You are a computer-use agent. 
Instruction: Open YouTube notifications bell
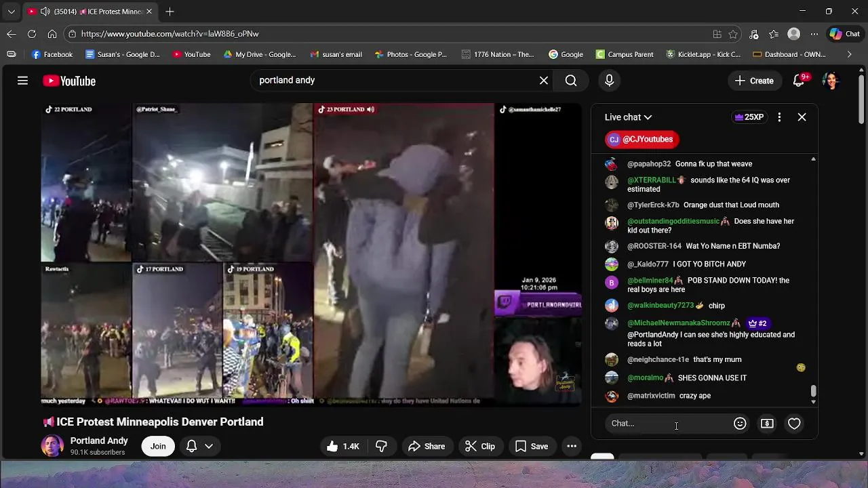[799, 81]
